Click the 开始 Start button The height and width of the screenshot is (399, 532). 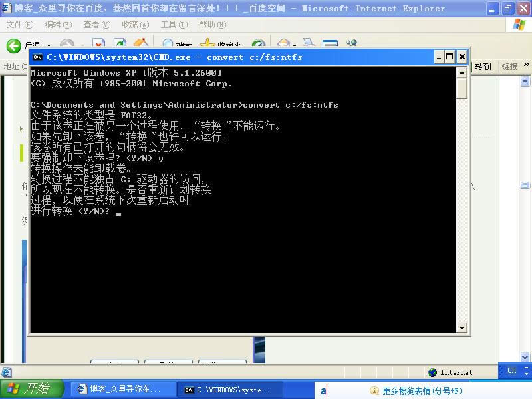[x=31, y=389]
